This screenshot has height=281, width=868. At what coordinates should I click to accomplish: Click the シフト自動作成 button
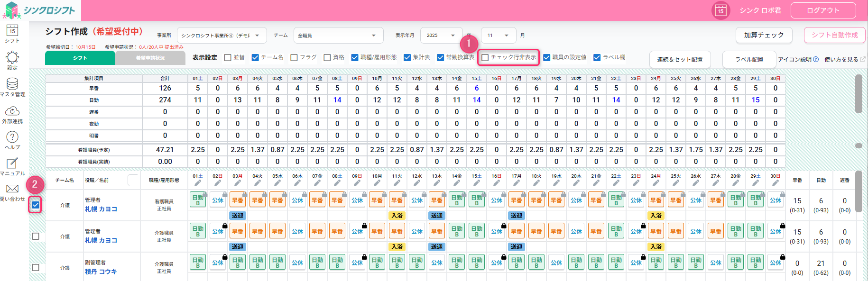(x=834, y=35)
